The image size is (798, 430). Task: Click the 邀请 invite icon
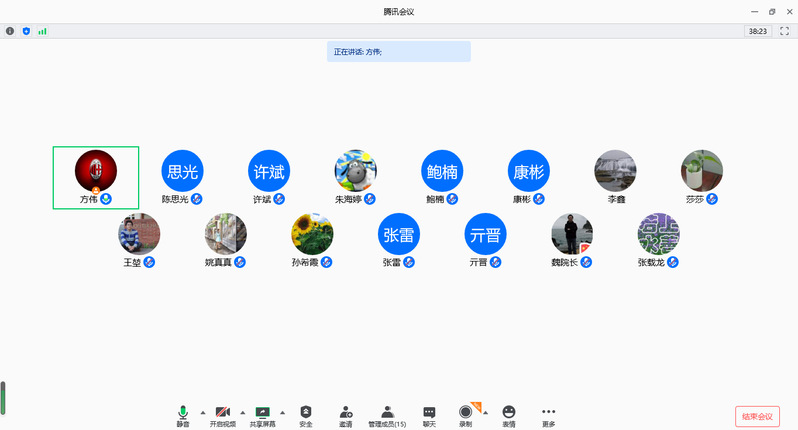click(345, 414)
